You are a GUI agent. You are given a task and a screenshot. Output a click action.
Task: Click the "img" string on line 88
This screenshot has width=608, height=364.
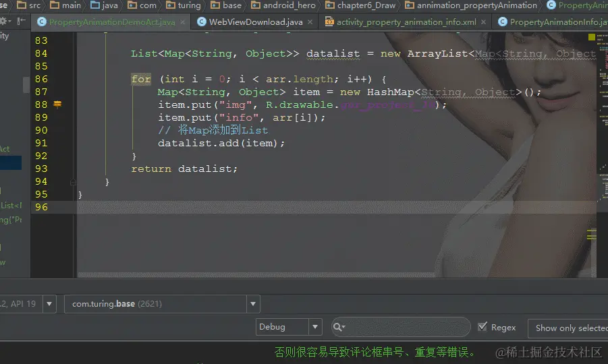[236, 104]
